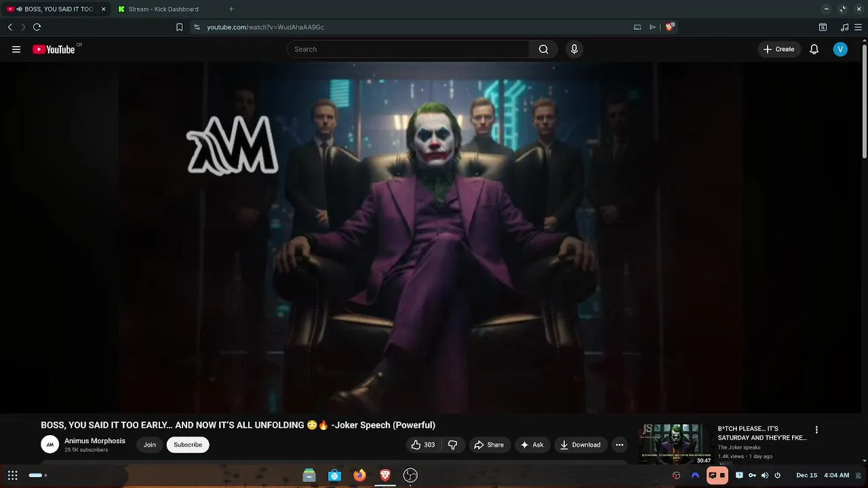Open the media control music note

844,27
